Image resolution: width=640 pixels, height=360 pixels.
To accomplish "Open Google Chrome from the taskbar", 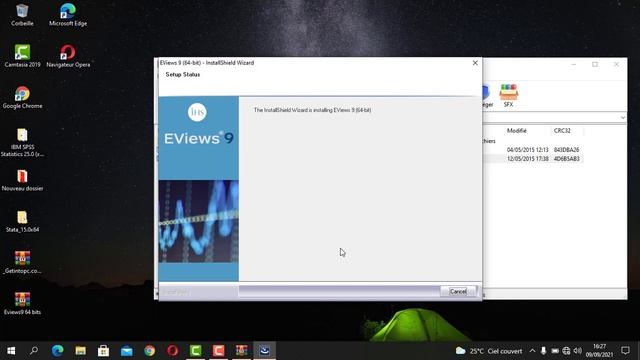I will (149, 351).
